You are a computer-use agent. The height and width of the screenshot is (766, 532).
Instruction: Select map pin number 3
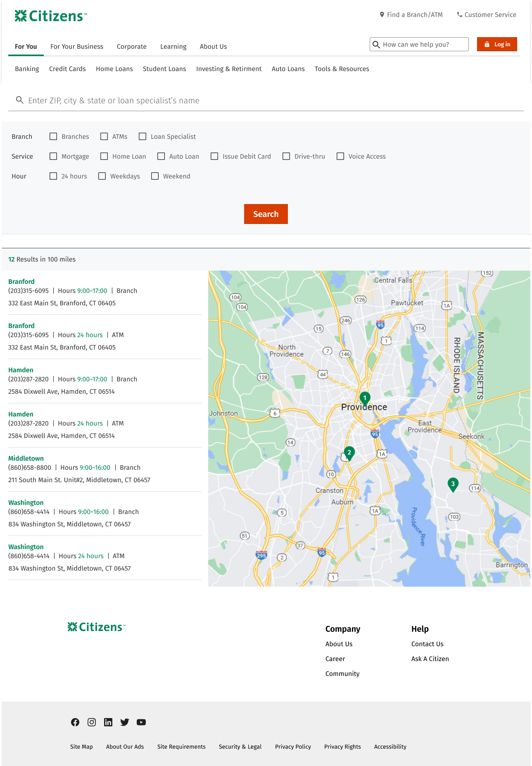[x=453, y=484]
